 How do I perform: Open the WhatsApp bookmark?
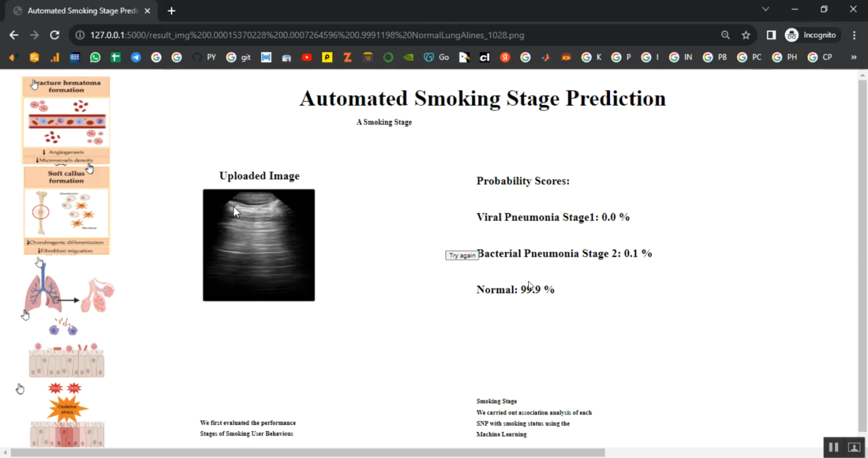point(95,57)
